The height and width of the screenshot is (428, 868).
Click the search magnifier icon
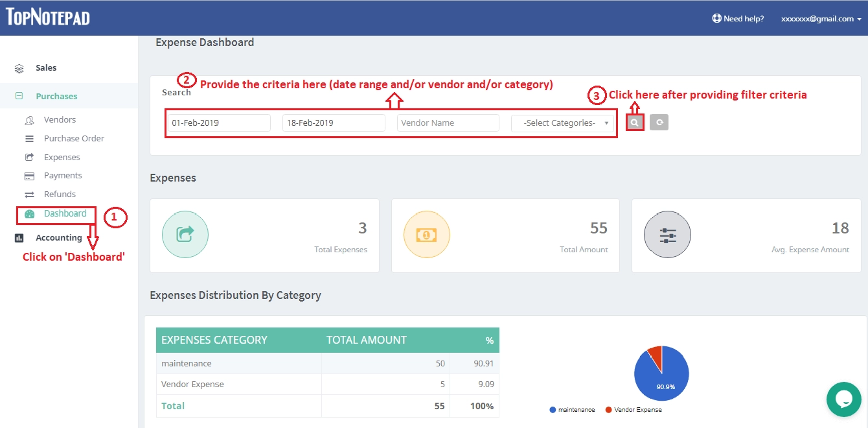[x=634, y=122]
